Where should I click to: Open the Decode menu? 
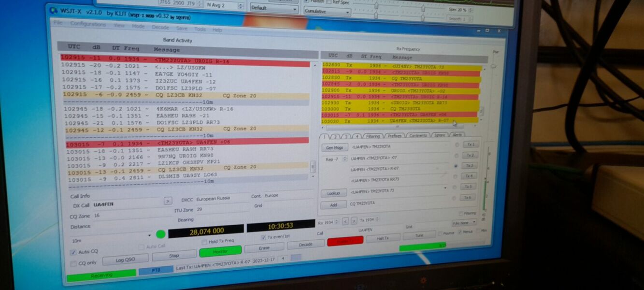tap(160, 27)
